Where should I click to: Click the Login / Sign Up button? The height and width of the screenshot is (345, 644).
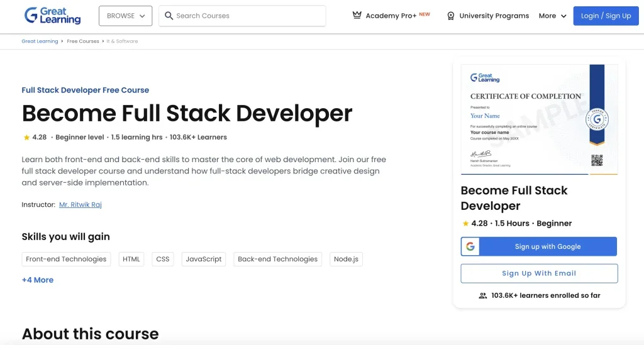tap(606, 16)
